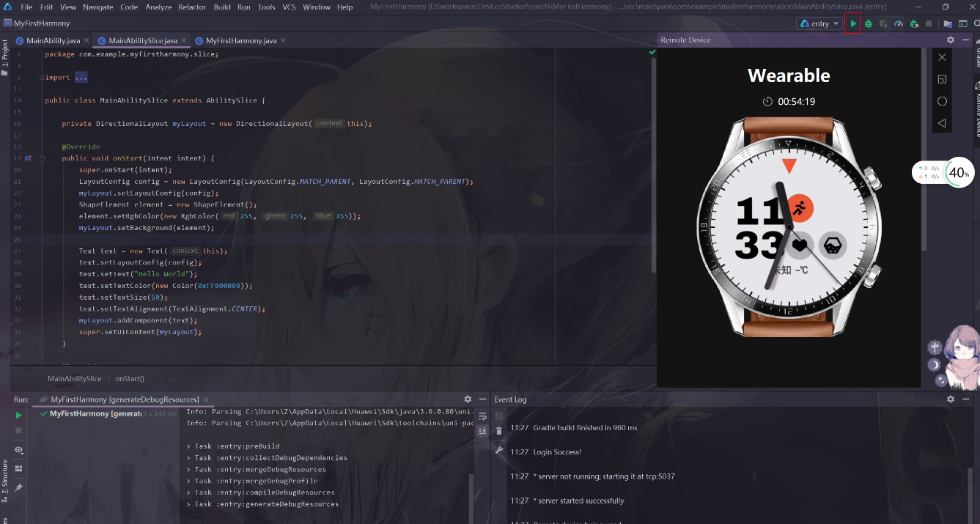Toggle the eye view filter in Run panel
Viewport: 980px width, 524px height.
click(19, 450)
